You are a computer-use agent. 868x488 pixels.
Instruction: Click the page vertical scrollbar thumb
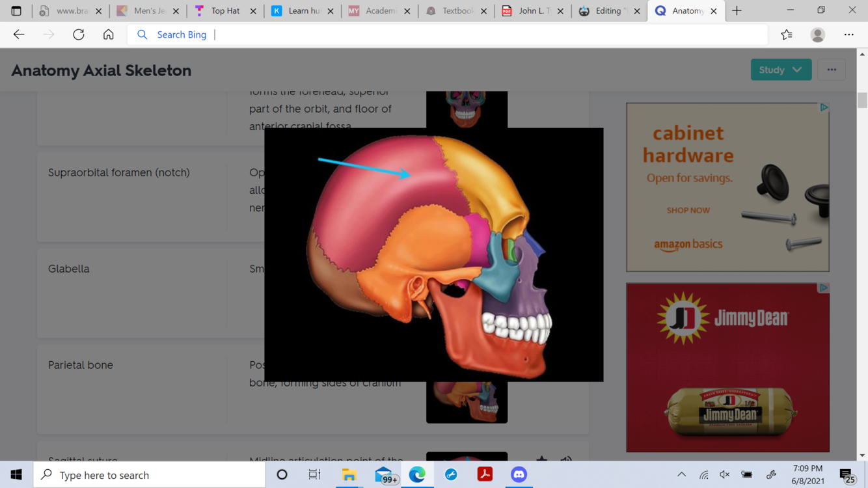[862, 100]
